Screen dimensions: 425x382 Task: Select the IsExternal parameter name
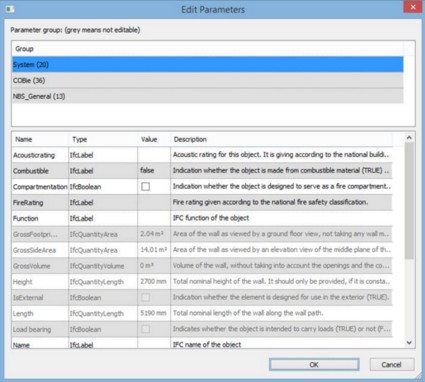tap(28, 297)
